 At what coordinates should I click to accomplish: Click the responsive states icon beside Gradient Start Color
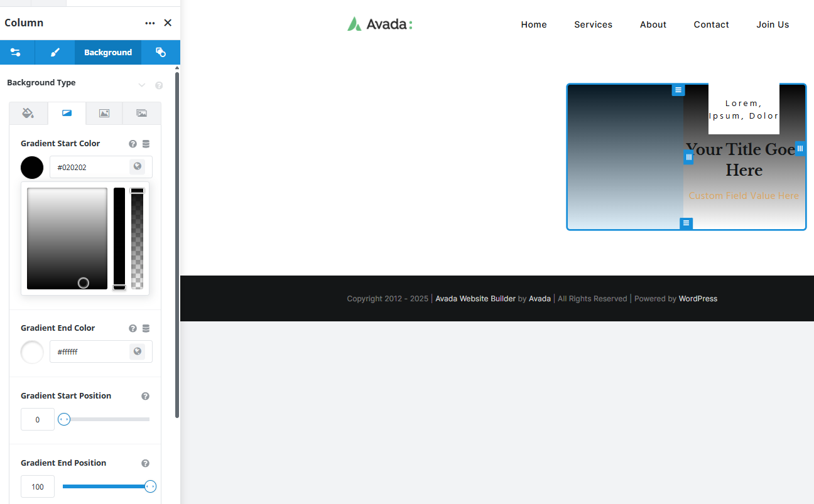[x=146, y=143]
